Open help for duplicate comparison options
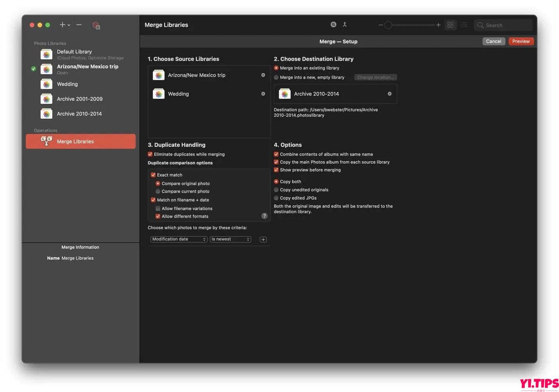 point(264,216)
